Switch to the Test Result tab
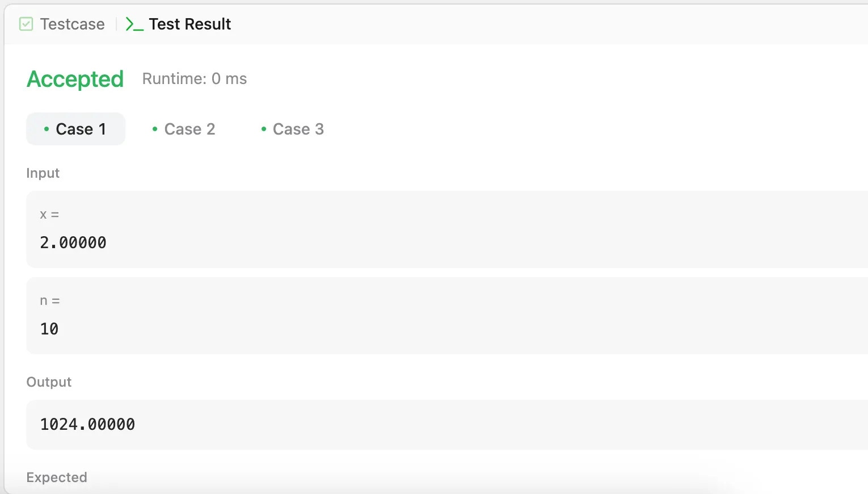This screenshot has height=494, width=868. (x=178, y=24)
